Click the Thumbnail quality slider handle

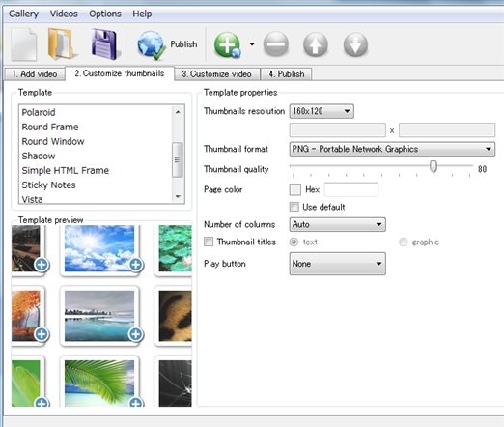pyautogui.click(x=434, y=166)
